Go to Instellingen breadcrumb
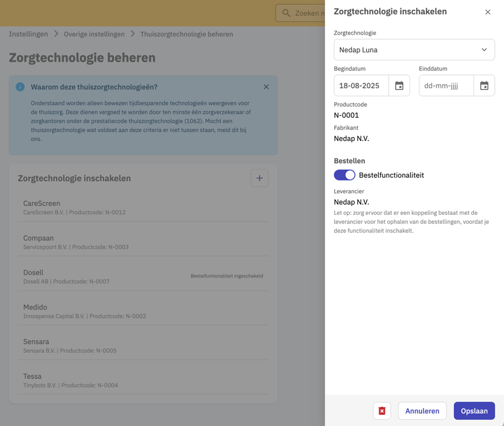 point(28,34)
